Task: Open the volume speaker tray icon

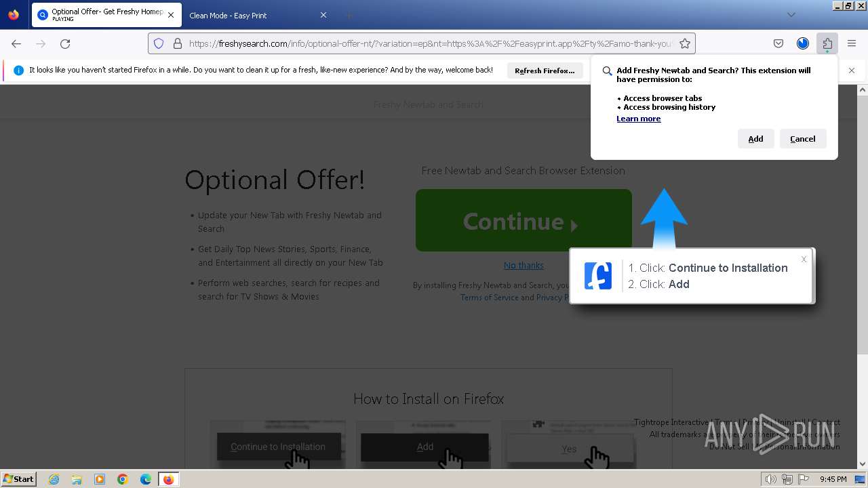Action: pyautogui.click(x=770, y=479)
